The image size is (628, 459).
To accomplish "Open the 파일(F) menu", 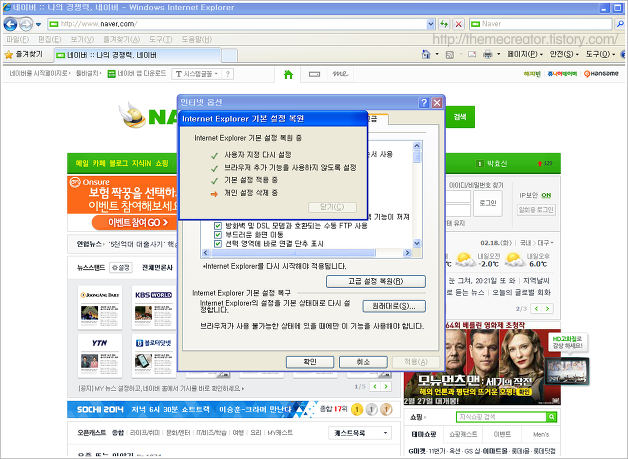I will point(18,39).
